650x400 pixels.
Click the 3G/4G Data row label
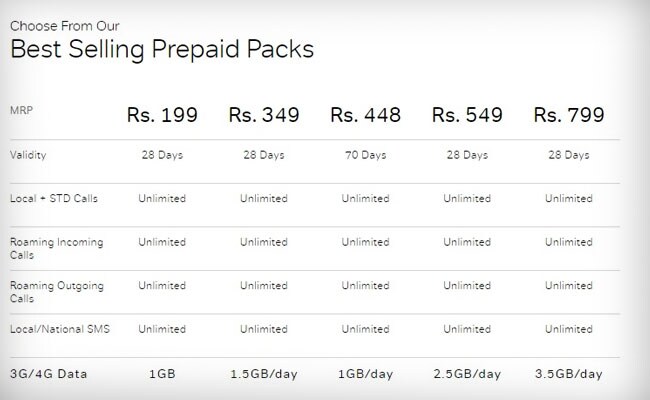49,374
